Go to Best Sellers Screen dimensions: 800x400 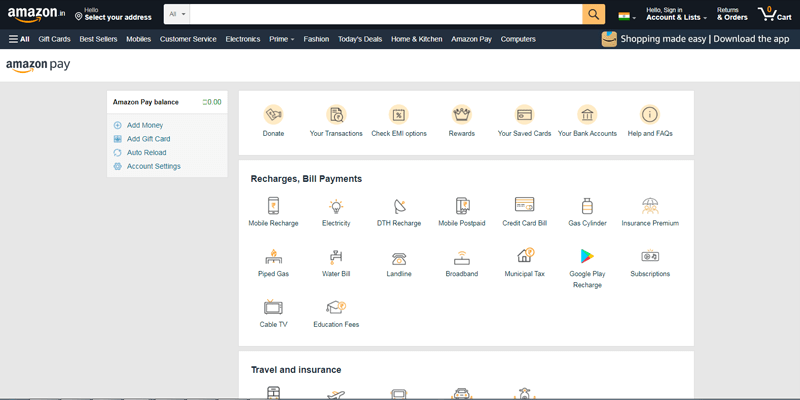98,39
